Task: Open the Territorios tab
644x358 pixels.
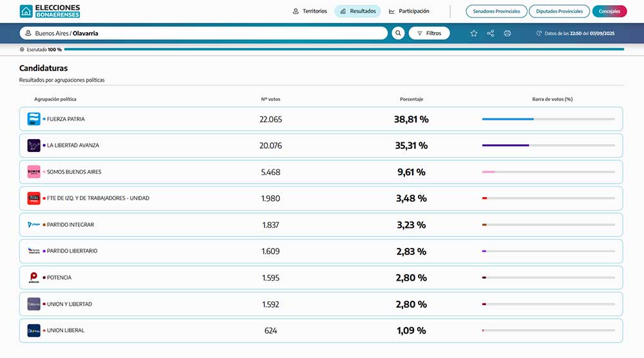Action: [x=310, y=11]
